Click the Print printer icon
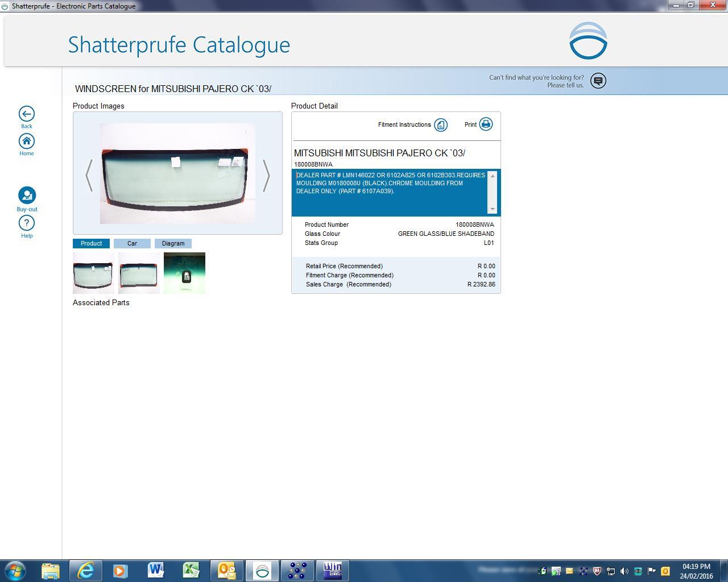 tap(486, 124)
